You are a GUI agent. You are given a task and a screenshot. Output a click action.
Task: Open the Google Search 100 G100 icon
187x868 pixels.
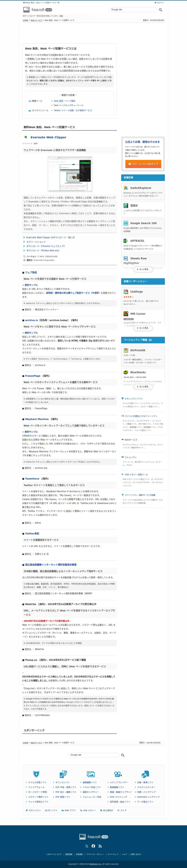point(126,223)
